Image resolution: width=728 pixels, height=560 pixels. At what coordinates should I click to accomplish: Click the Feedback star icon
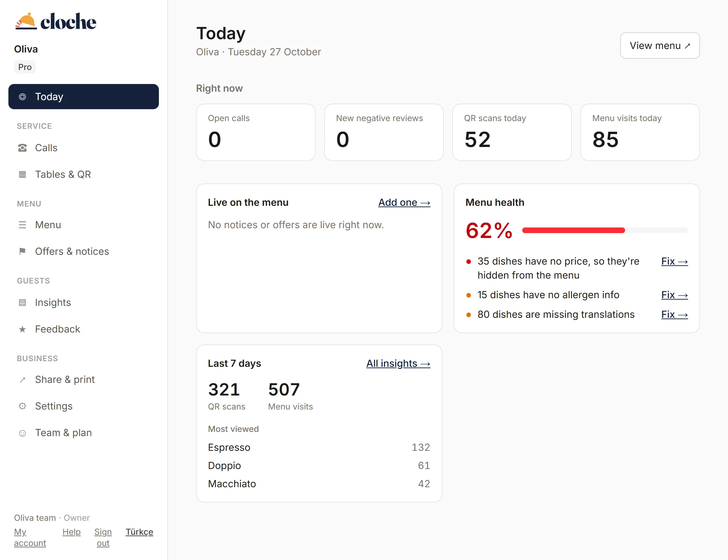[22, 329]
